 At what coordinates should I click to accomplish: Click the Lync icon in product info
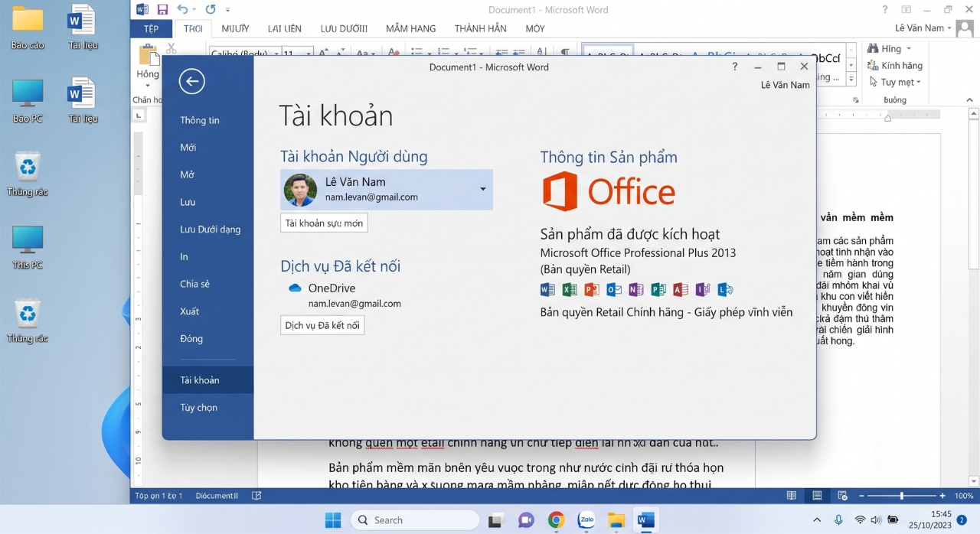click(725, 290)
